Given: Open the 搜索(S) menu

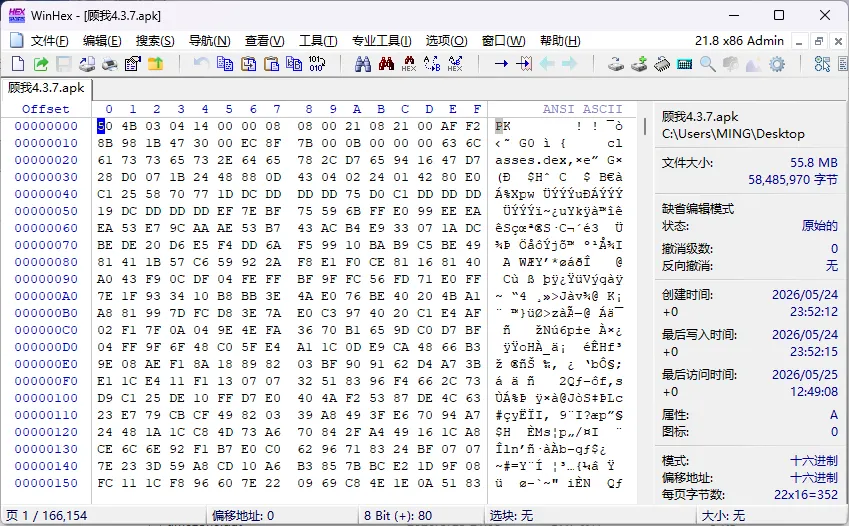Looking at the screenshot, I should tap(155, 41).
